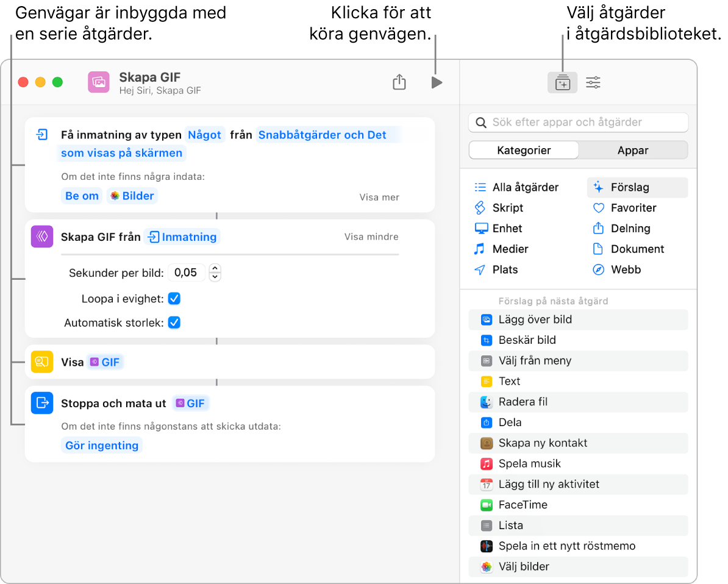Click the Gör ingenting link

pyautogui.click(x=101, y=445)
